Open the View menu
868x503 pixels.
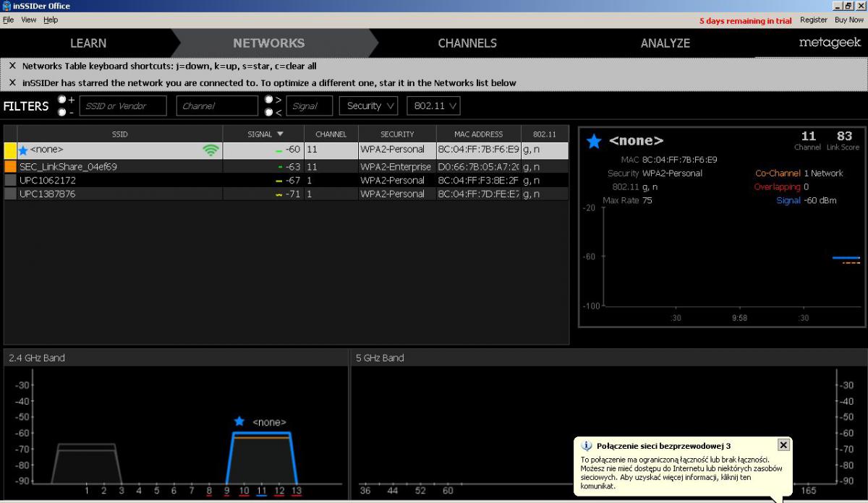click(28, 20)
